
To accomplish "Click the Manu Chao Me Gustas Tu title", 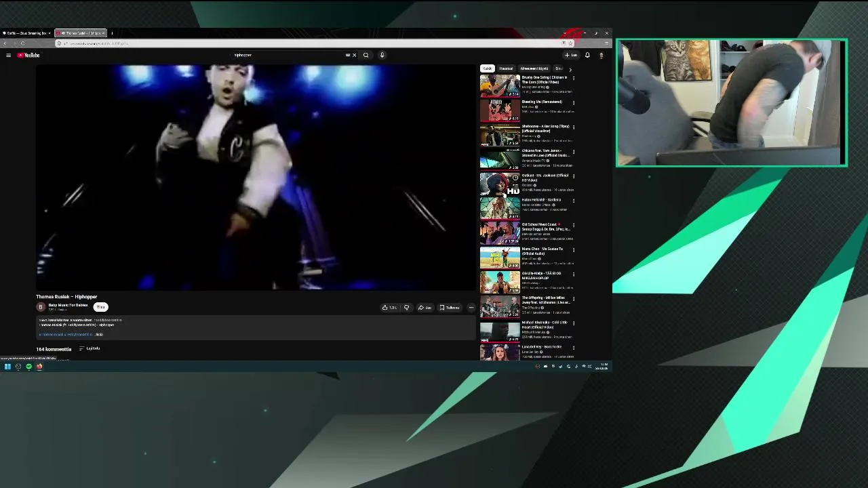I will coord(542,251).
